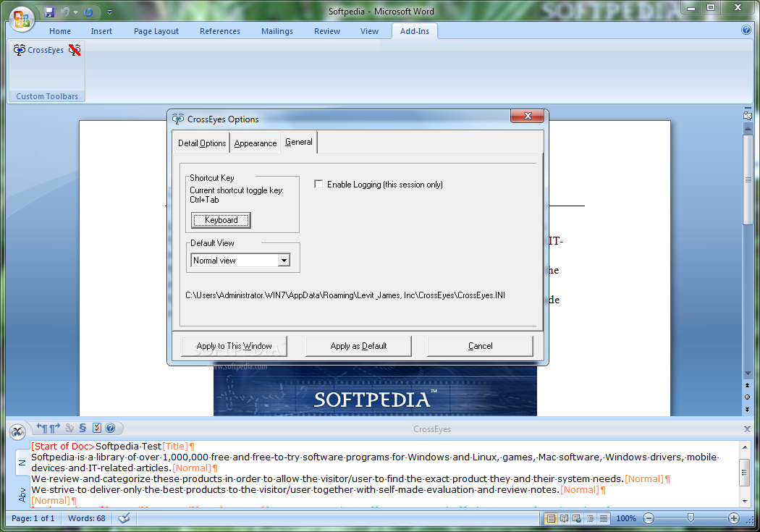Open the Select Browse Object circle button
Viewport: 760px width, 532px height.
point(748,397)
